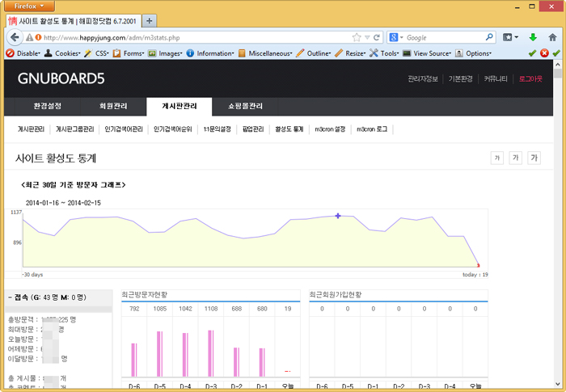Open the View Source developer menu

(427, 53)
